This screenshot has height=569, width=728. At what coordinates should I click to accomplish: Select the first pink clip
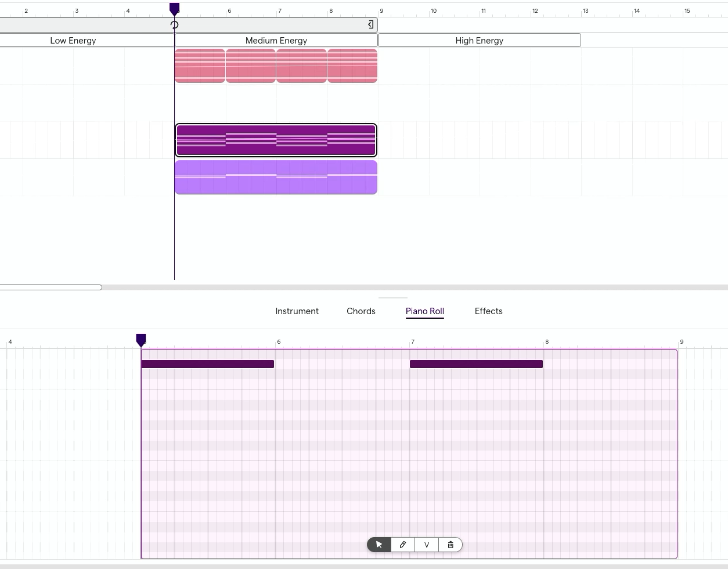(x=200, y=66)
